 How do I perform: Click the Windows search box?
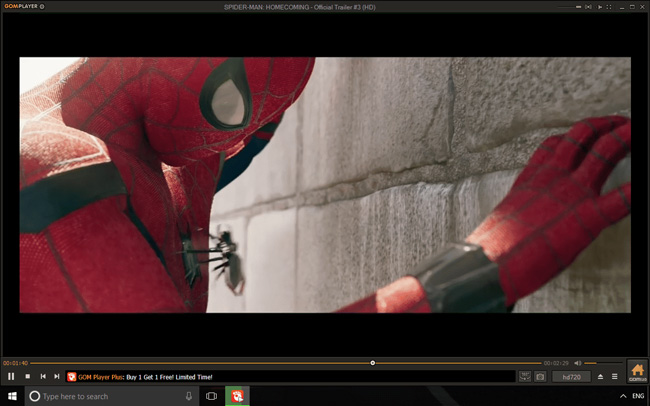tap(112, 396)
